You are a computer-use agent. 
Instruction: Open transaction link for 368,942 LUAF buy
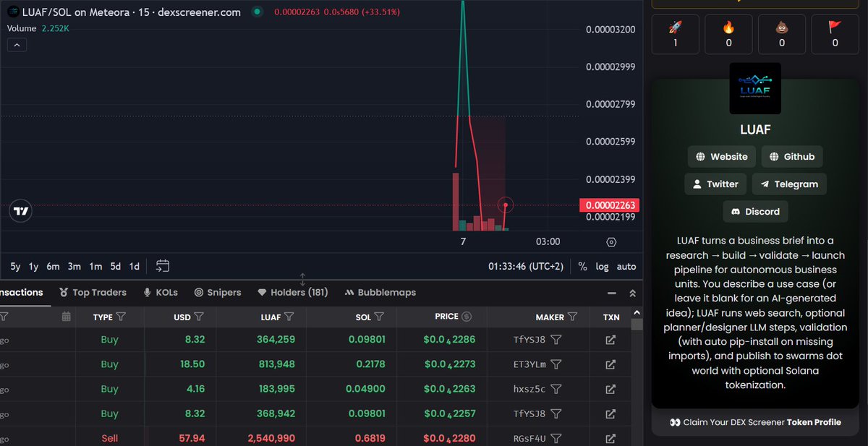[610, 413]
